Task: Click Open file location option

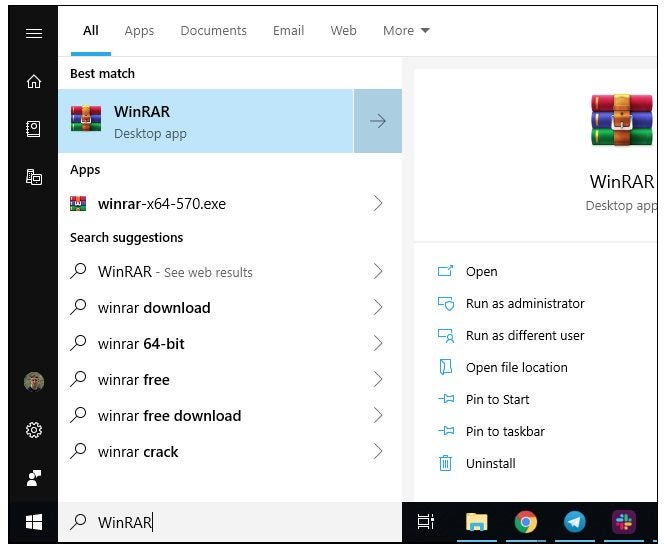Action: 516,368
